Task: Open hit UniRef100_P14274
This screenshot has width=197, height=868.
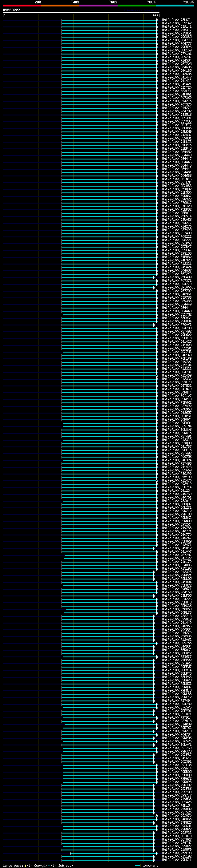Action: 177,108
